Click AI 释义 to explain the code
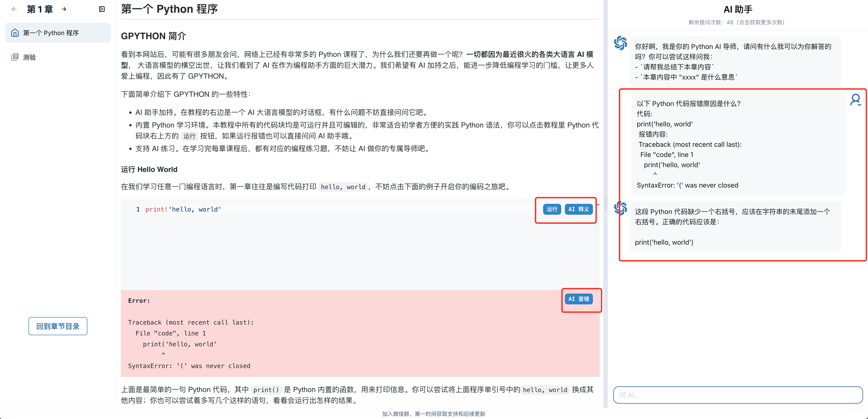Screen dimensions: 868x419 coord(579,209)
